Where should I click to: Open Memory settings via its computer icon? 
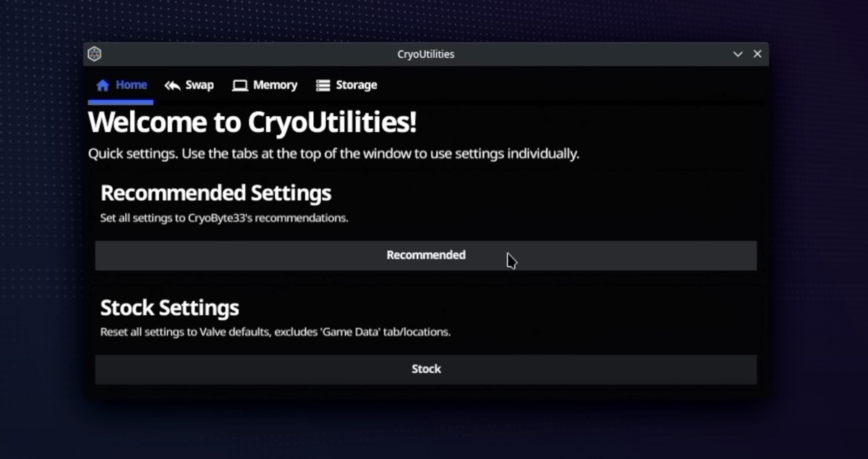[239, 85]
